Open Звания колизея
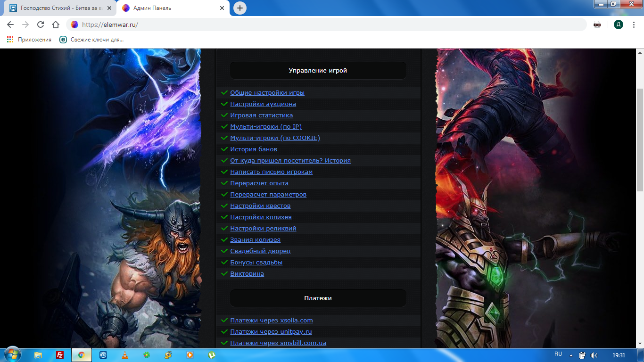Viewport: 644px width, 362px height. pyautogui.click(x=255, y=240)
